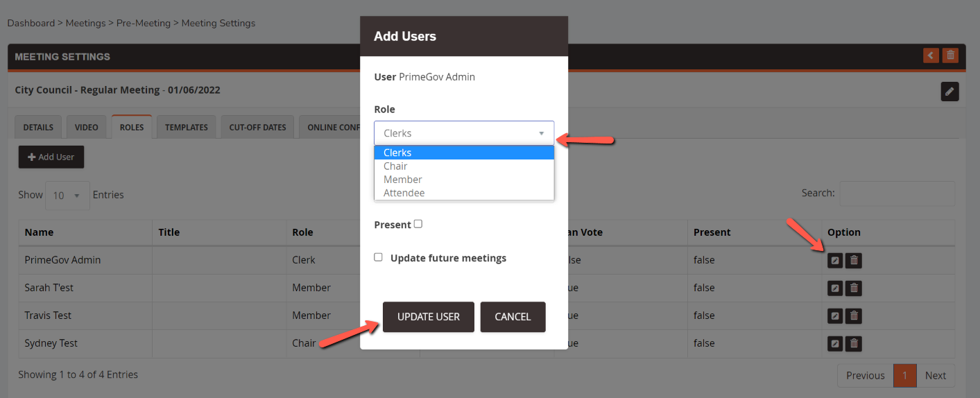Switch to the Templates tab
The height and width of the screenshot is (398, 980).
point(187,127)
